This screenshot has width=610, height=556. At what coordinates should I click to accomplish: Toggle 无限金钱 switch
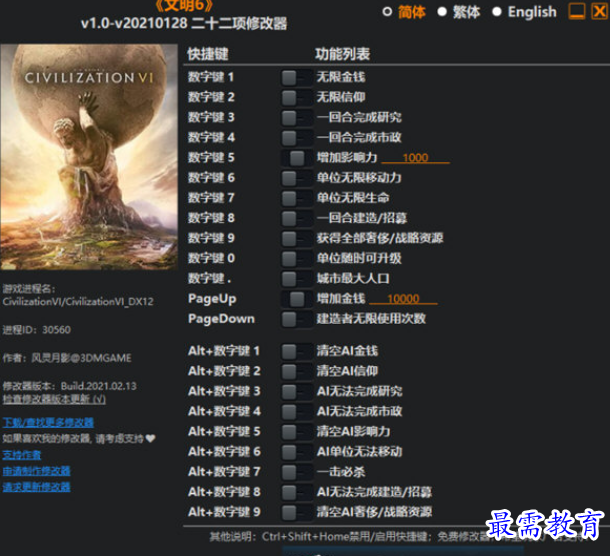pyautogui.click(x=296, y=77)
